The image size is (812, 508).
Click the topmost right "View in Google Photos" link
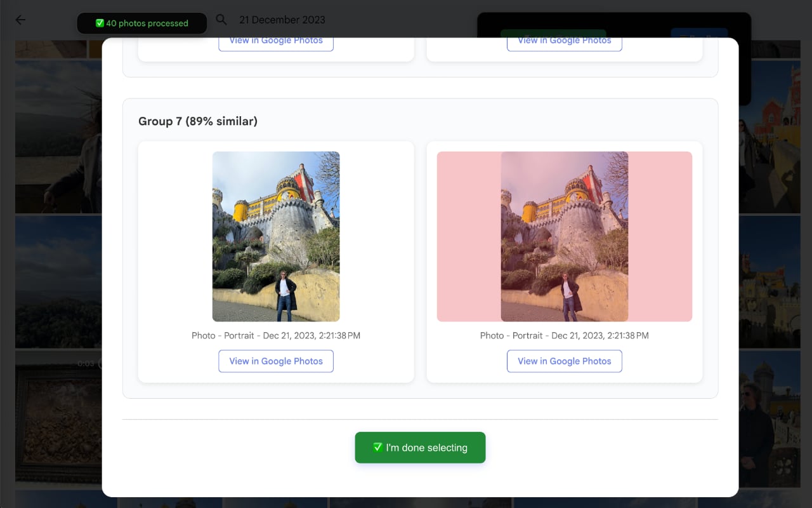click(x=563, y=39)
